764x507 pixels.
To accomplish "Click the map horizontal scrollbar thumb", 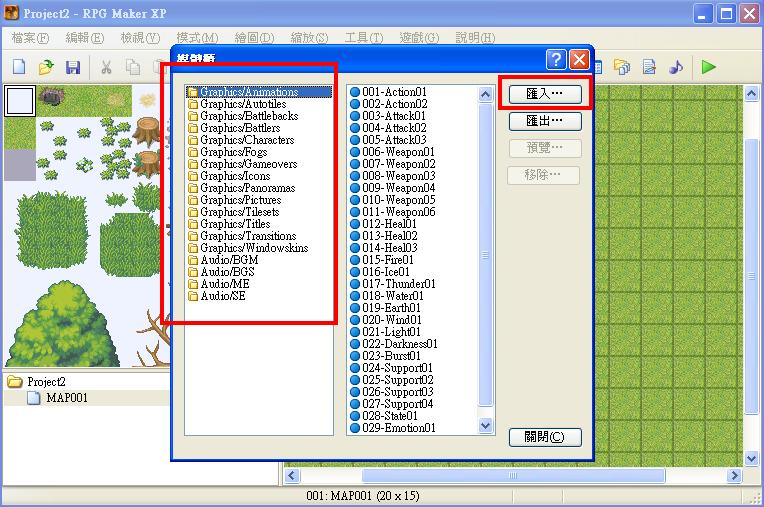I will (x=514, y=475).
